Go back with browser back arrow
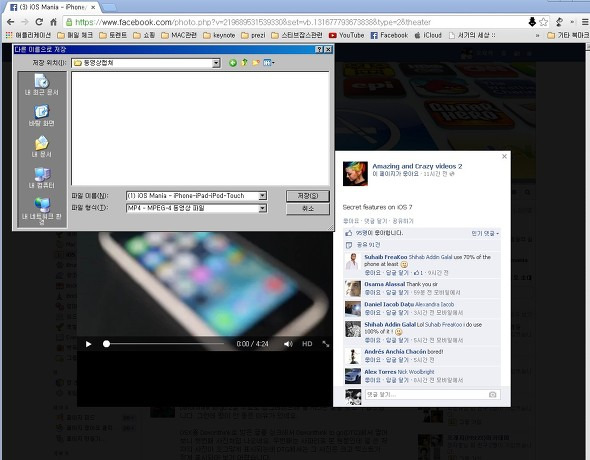 tap(10, 22)
